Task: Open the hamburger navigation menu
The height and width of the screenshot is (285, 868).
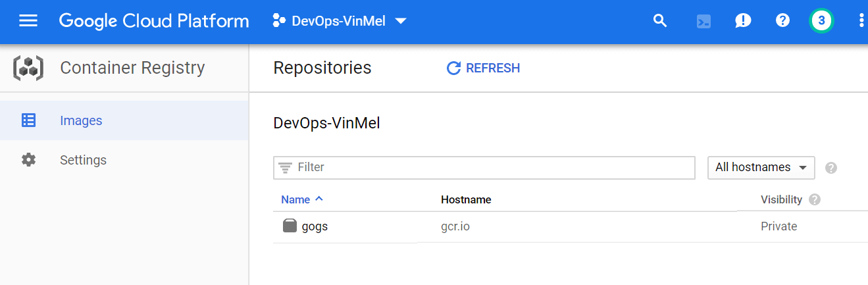Action: (28, 21)
